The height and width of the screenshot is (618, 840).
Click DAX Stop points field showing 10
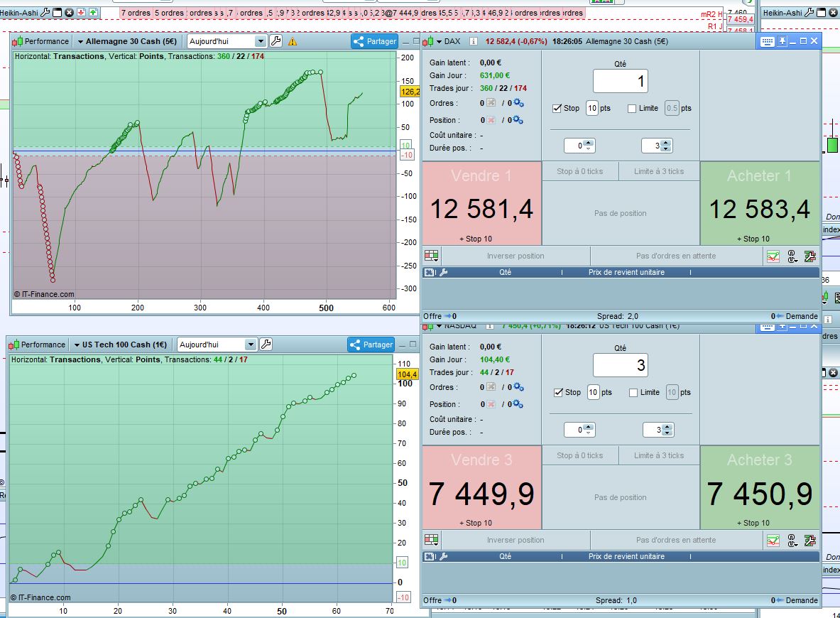tap(592, 108)
